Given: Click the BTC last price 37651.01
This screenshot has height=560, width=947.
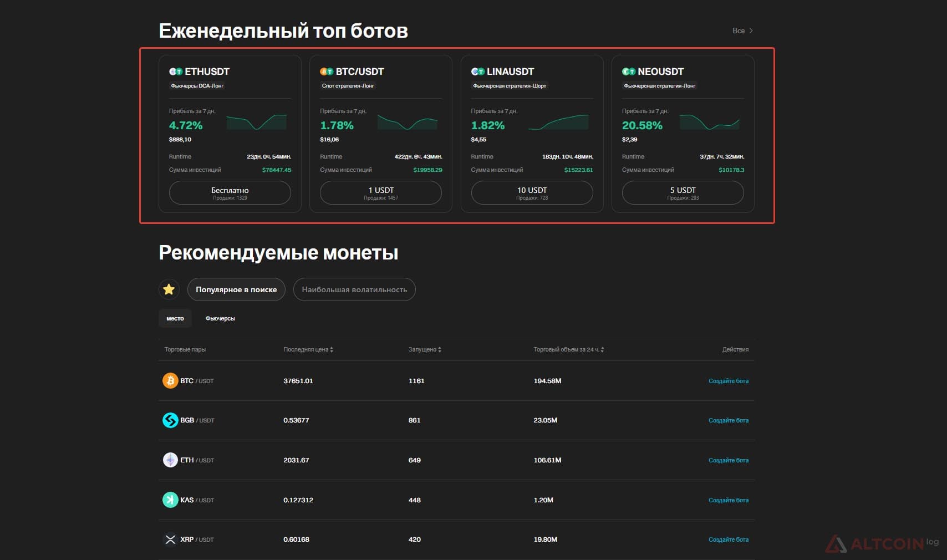Looking at the screenshot, I should 298,381.
